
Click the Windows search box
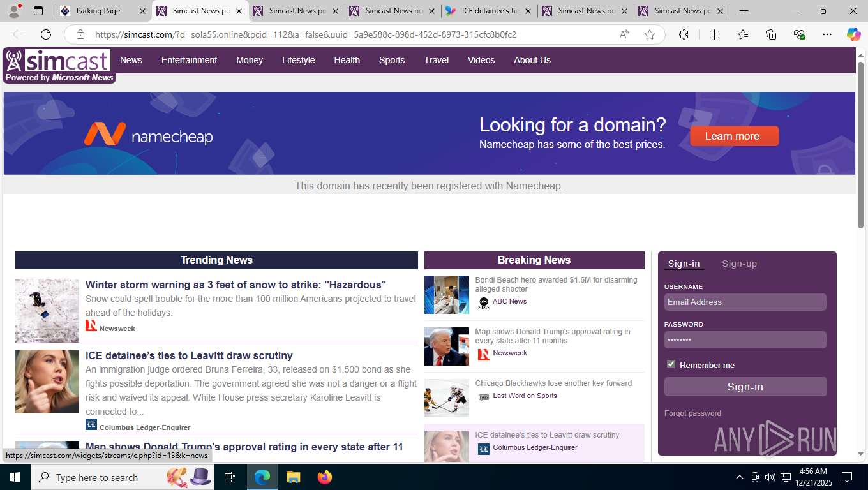pyautogui.click(x=121, y=477)
